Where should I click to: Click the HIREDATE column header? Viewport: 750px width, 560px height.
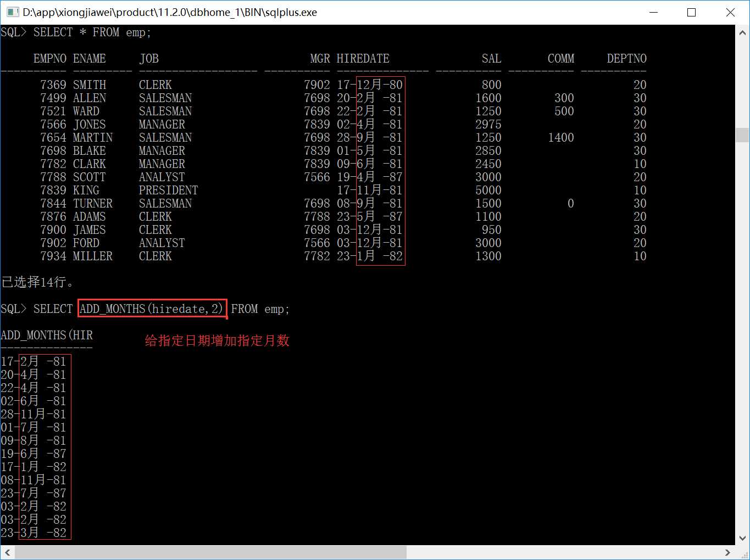[363, 59]
